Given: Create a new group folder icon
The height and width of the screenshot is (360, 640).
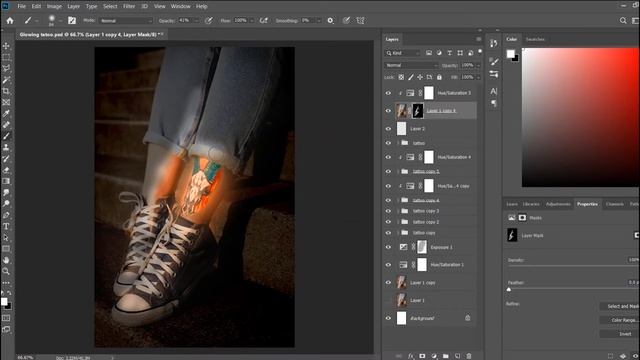Looking at the screenshot, I should 445,356.
